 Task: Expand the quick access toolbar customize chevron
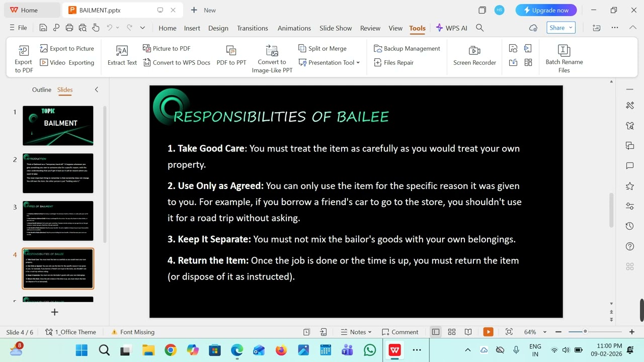point(142,28)
